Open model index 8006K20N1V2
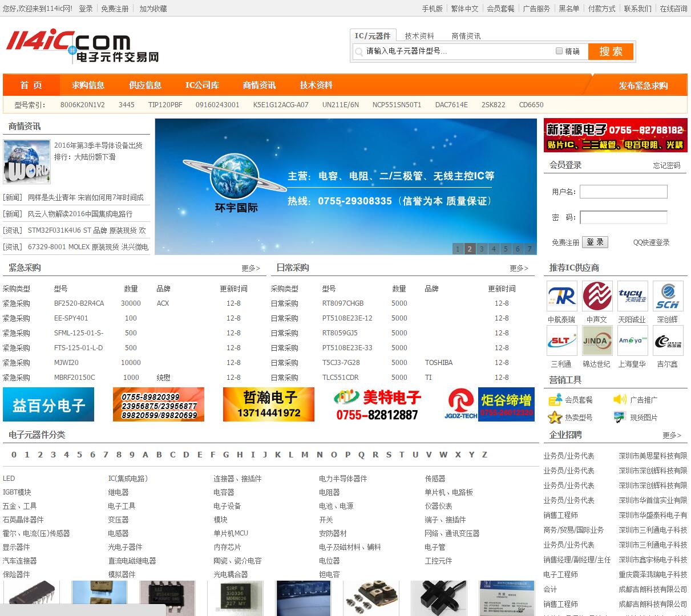This screenshot has height=616, width=691. tap(83, 105)
